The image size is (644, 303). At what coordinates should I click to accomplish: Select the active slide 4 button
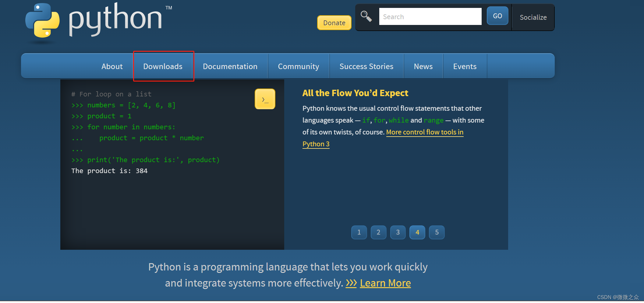tap(417, 232)
